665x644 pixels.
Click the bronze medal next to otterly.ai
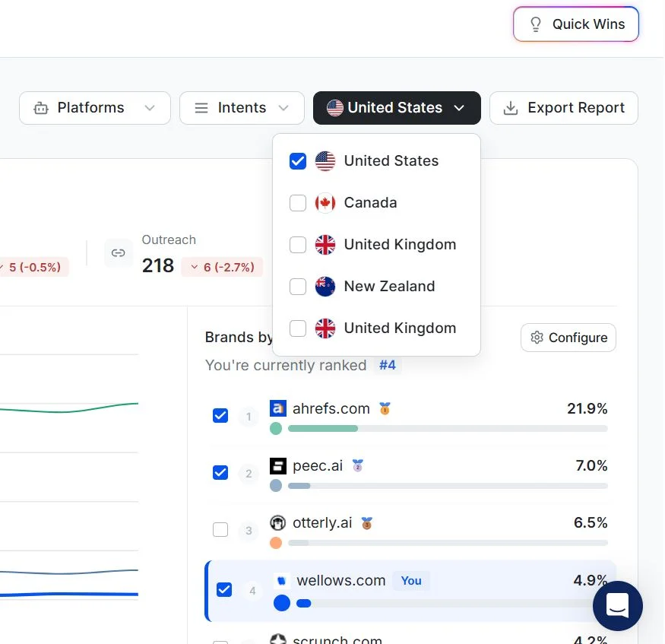tap(367, 522)
